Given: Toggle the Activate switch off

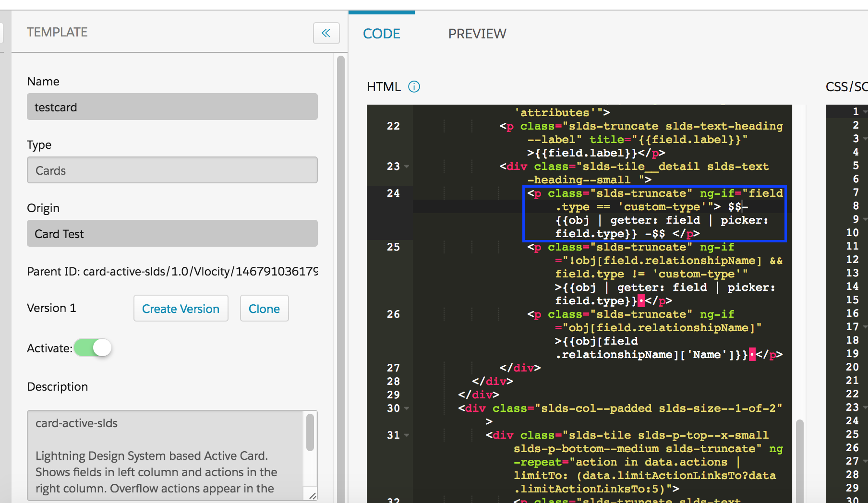Looking at the screenshot, I should pos(93,347).
